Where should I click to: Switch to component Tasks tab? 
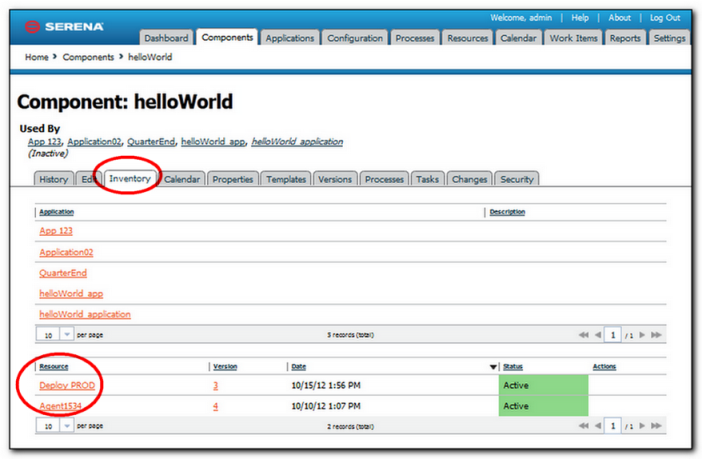tap(428, 179)
